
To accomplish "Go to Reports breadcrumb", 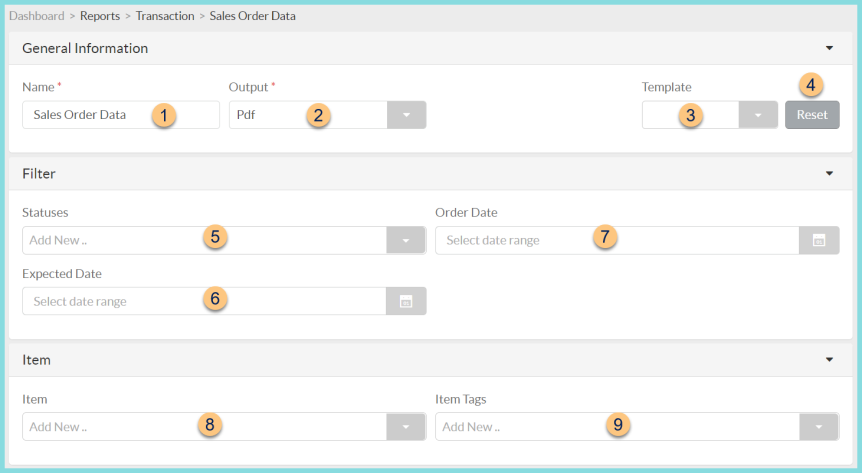I will pos(100,16).
